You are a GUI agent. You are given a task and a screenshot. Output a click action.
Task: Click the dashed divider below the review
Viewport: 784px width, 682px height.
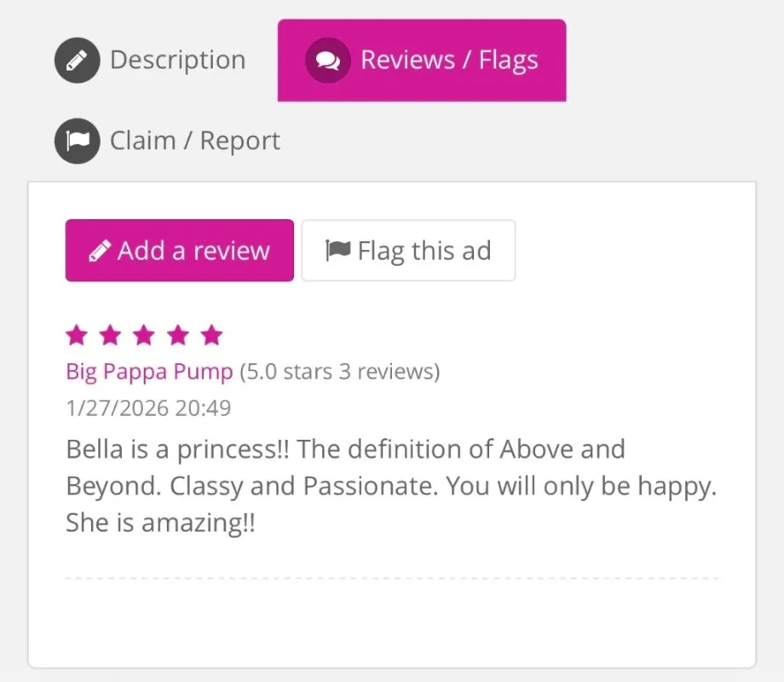392,578
